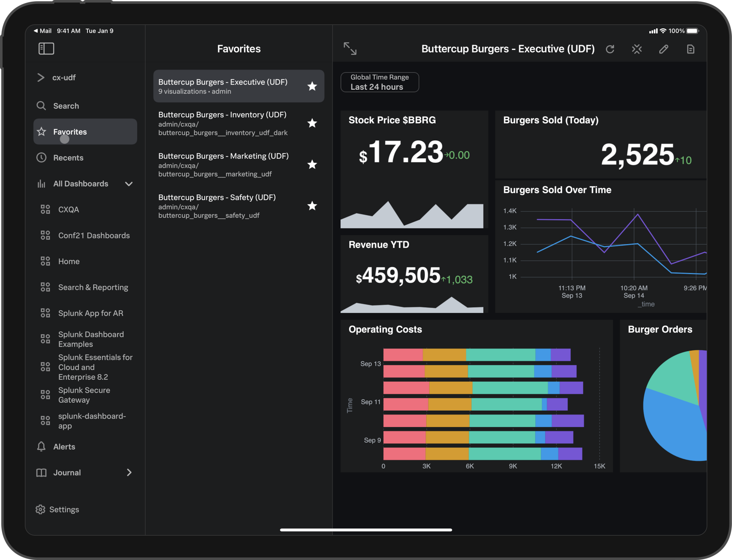Image resolution: width=732 pixels, height=560 pixels.
Task: Expand the All Dashboards dropdown section
Action: (x=130, y=184)
